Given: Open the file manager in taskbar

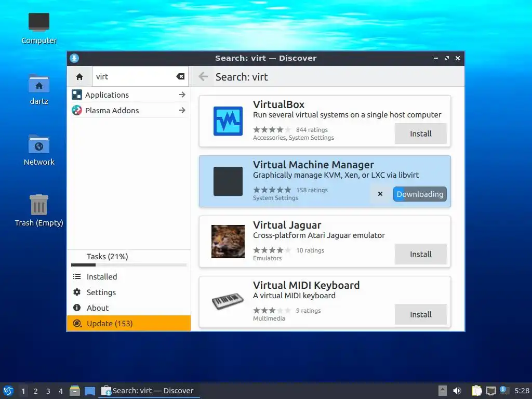Looking at the screenshot, I should (x=75, y=391).
